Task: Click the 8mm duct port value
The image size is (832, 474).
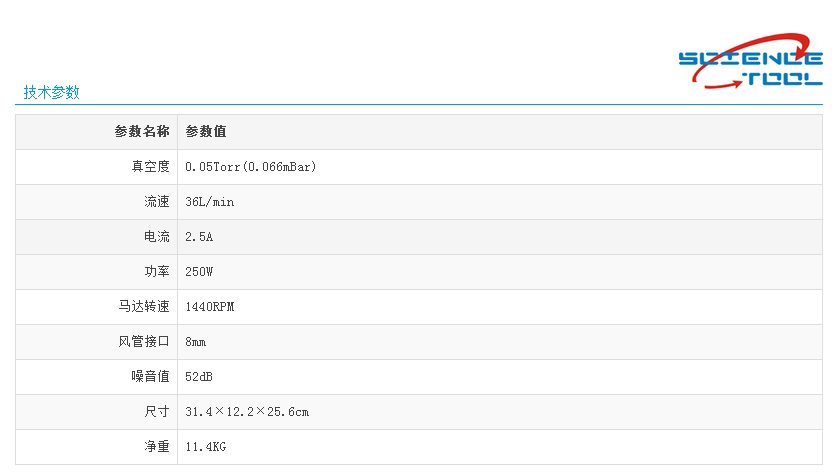Action: pyautogui.click(x=196, y=342)
